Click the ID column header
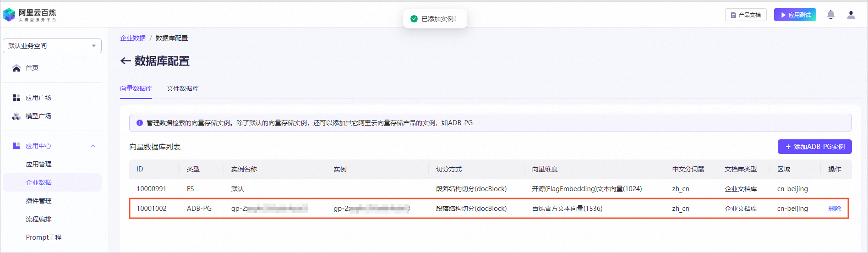The height and width of the screenshot is (253, 868). coord(140,169)
